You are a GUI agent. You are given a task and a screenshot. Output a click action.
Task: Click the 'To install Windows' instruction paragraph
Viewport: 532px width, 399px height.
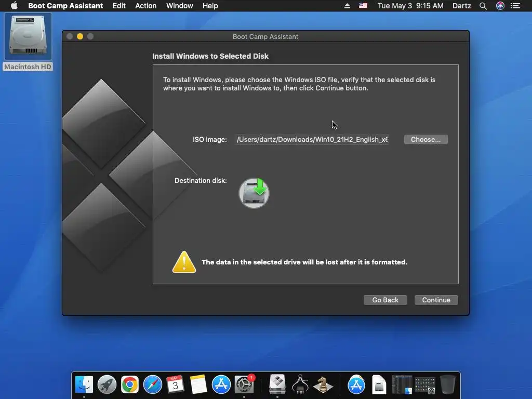[299, 84]
